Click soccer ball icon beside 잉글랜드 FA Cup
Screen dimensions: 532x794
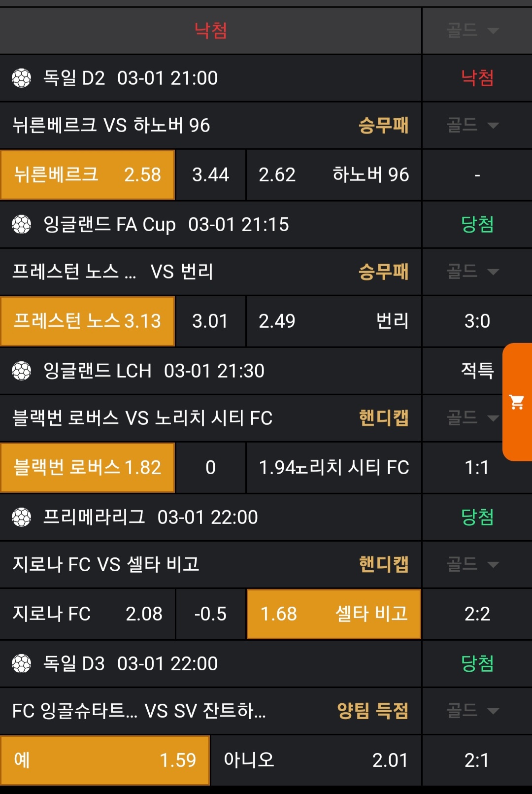click(22, 225)
